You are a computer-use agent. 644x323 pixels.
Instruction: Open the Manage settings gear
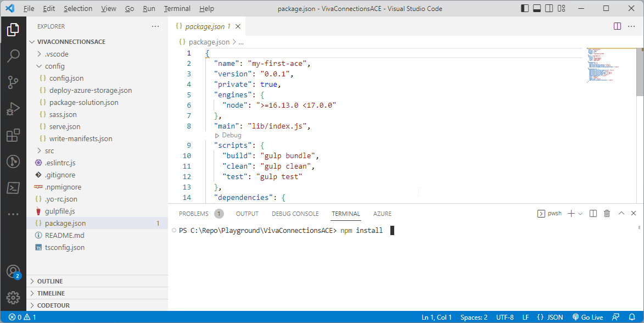click(x=13, y=298)
